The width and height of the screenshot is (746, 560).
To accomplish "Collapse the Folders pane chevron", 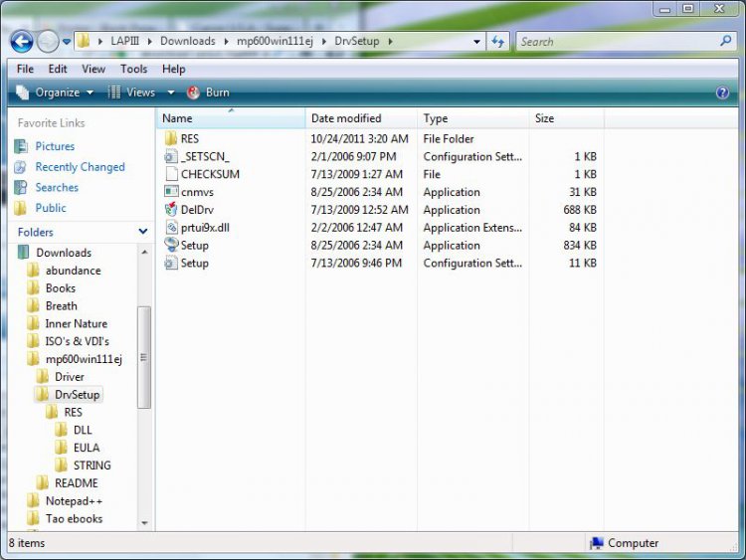I will pyautogui.click(x=142, y=232).
